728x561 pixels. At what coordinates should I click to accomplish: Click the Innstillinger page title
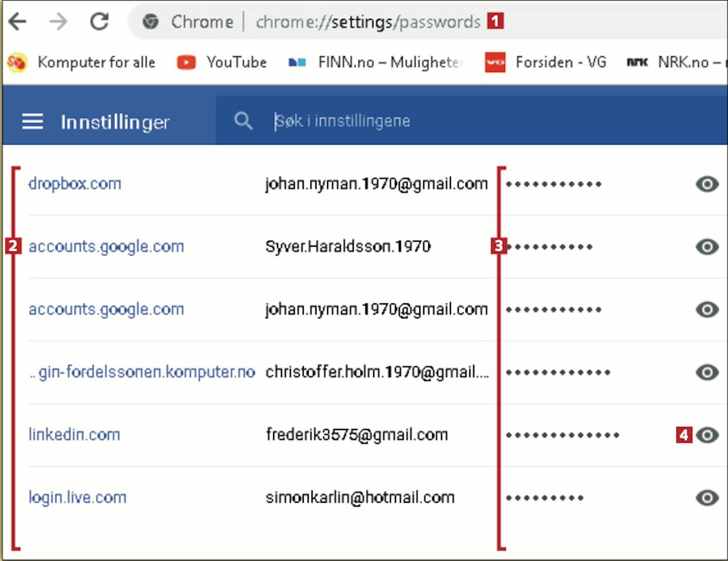point(115,122)
